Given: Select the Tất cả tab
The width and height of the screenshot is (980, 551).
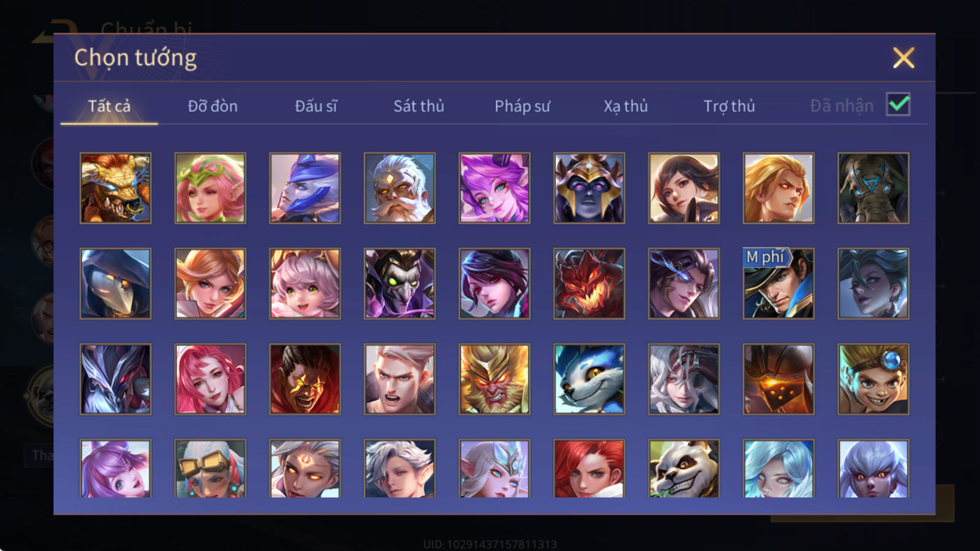Looking at the screenshot, I should (x=109, y=106).
